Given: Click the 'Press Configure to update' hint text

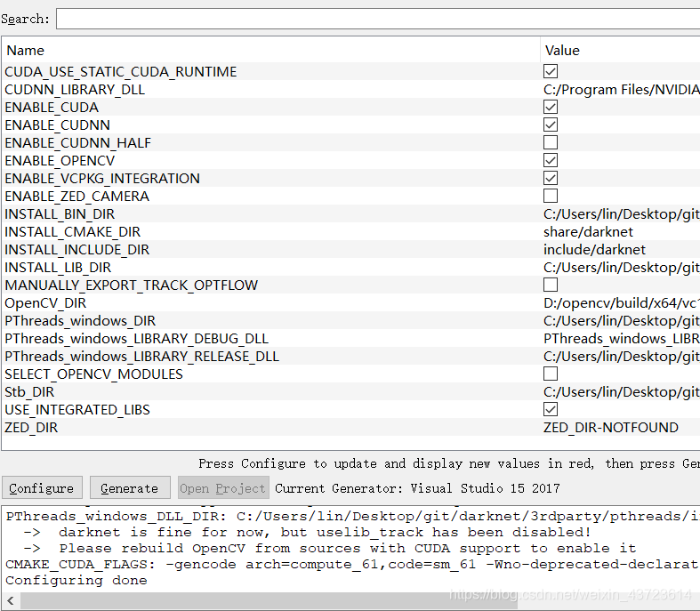Looking at the screenshot, I should pos(448,463).
